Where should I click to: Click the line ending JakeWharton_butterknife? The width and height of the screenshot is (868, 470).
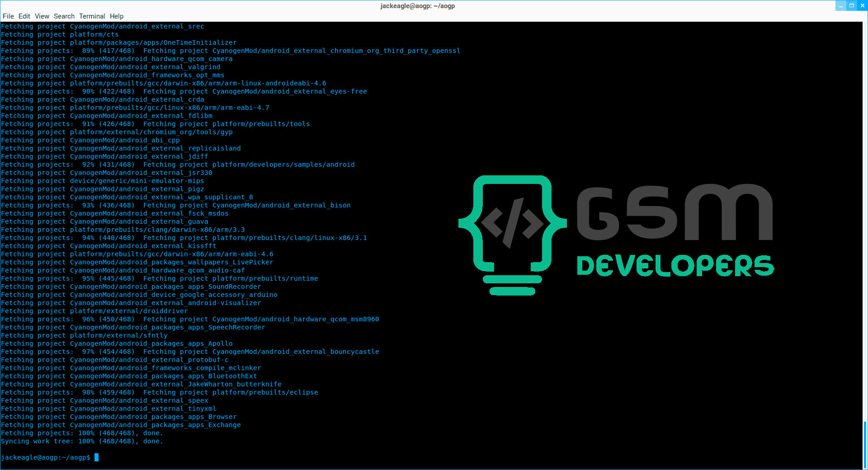click(x=141, y=384)
